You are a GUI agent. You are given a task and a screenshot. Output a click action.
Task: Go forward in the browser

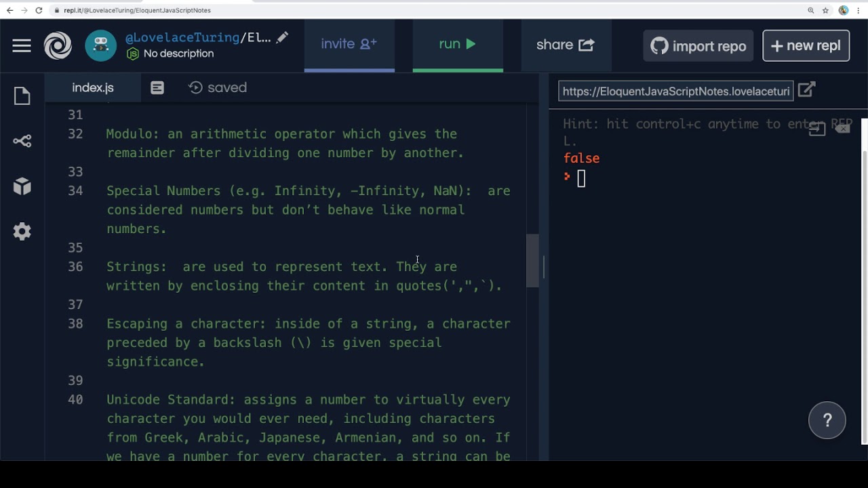24,10
